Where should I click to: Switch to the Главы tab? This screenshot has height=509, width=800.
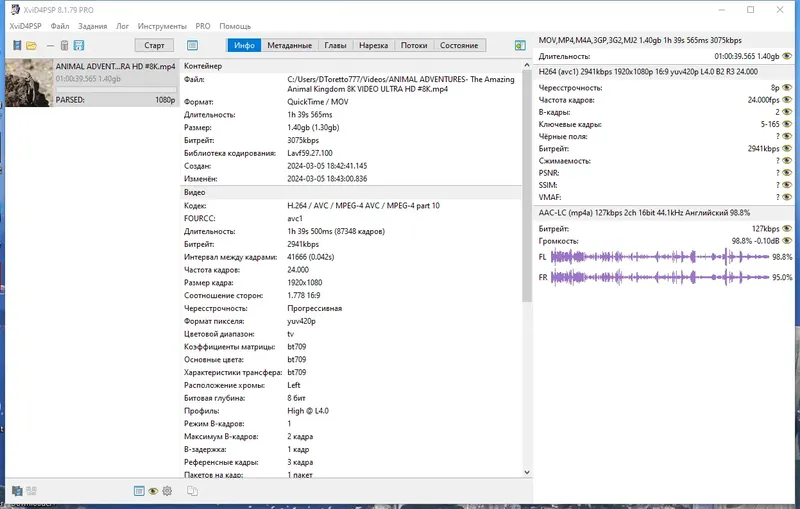point(335,45)
